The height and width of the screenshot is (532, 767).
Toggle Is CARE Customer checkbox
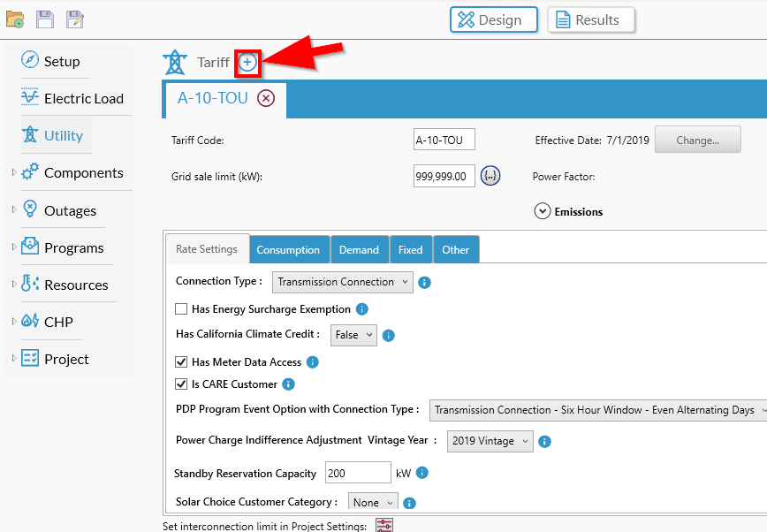pos(181,384)
